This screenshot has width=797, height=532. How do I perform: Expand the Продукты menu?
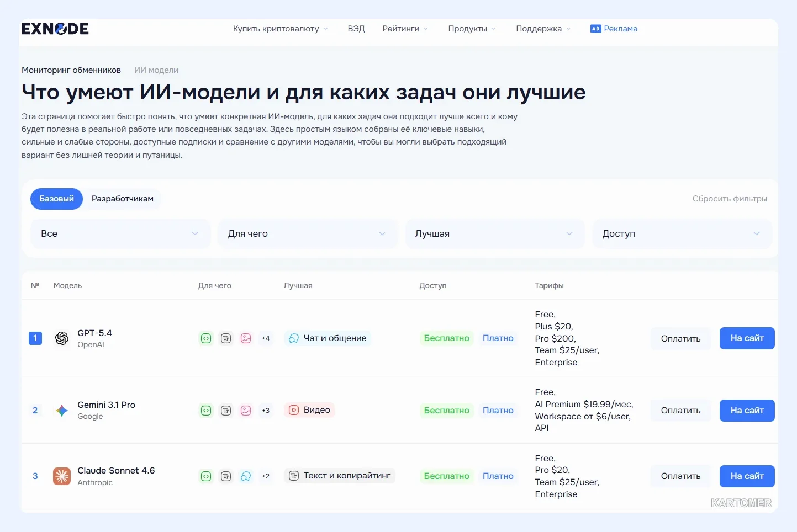click(x=472, y=29)
